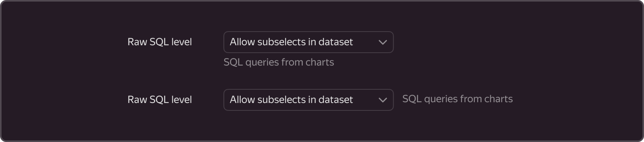Expand the second 'Allow subselects in dataset' select

308,100
